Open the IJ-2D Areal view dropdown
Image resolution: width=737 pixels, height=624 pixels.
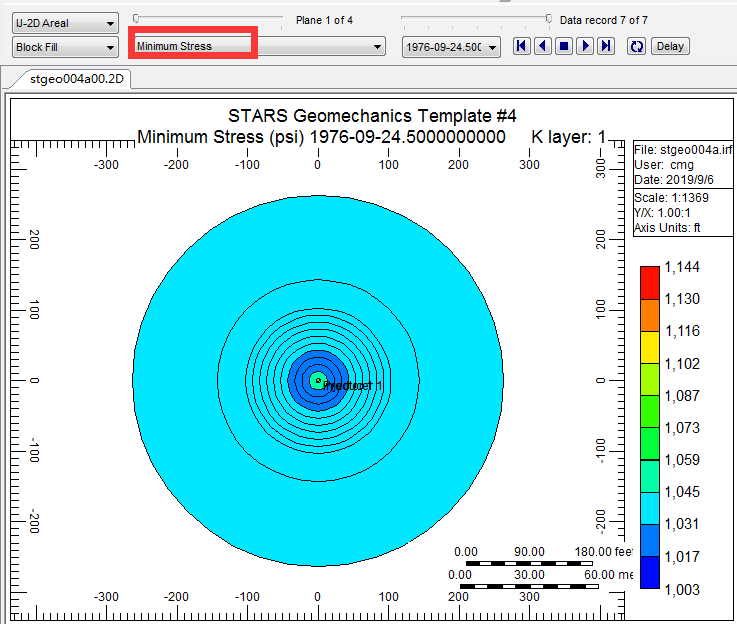point(65,22)
